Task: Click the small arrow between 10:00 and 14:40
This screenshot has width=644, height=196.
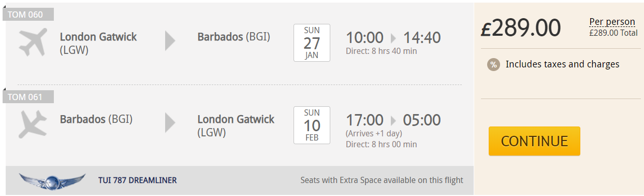Action: [x=393, y=38]
